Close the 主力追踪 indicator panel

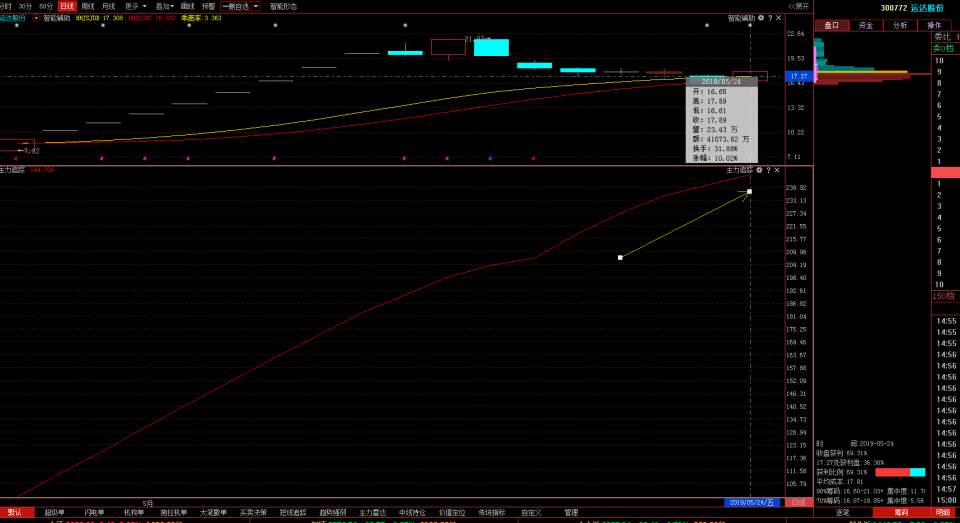pos(778,171)
